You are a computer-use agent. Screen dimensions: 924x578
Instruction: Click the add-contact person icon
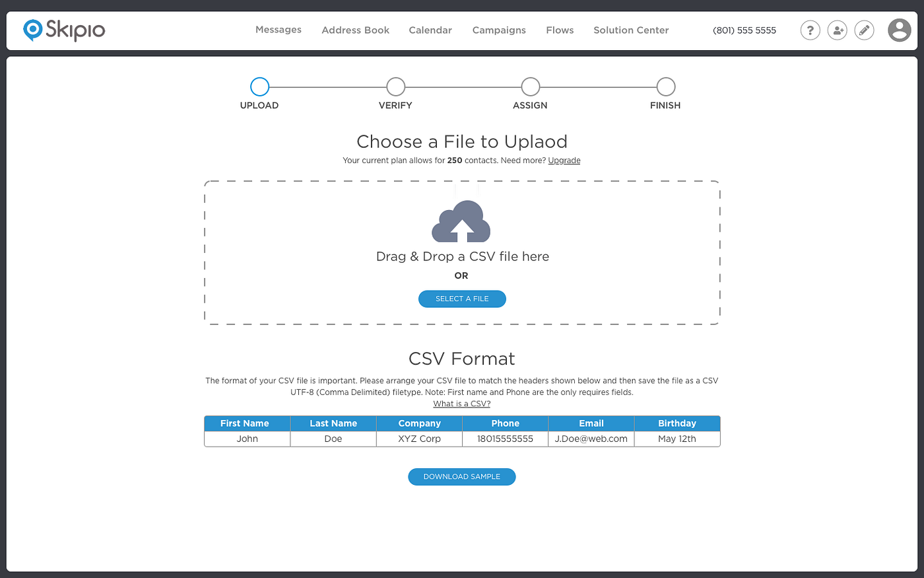[x=837, y=30]
